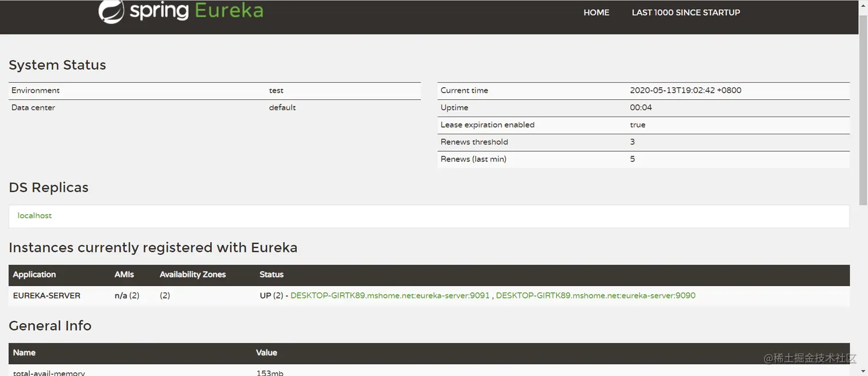The width and height of the screenshot is (868, 376).
Task: Click the Renews threshold label
Action: coord(474,142)
